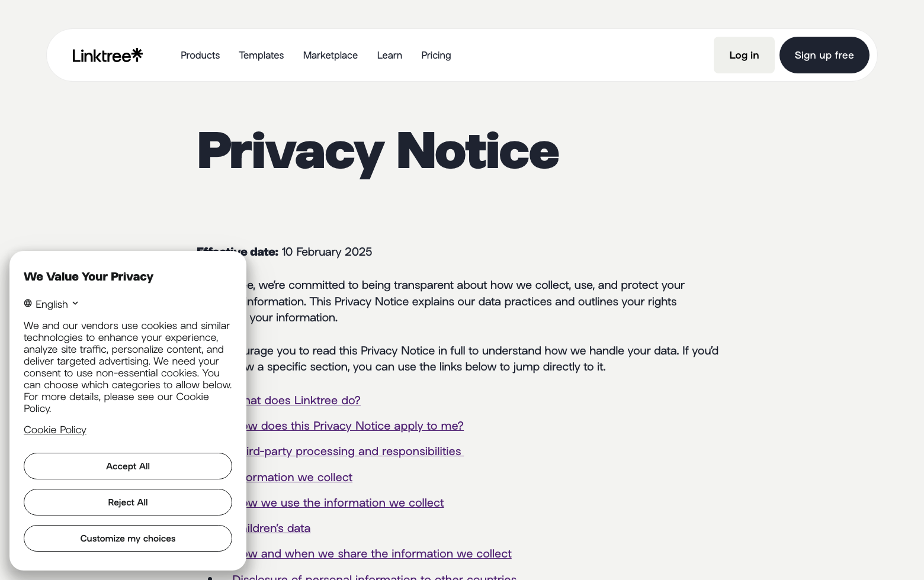Click Sign up free button
Screen dimensions: 924x580
pos(824,55)
